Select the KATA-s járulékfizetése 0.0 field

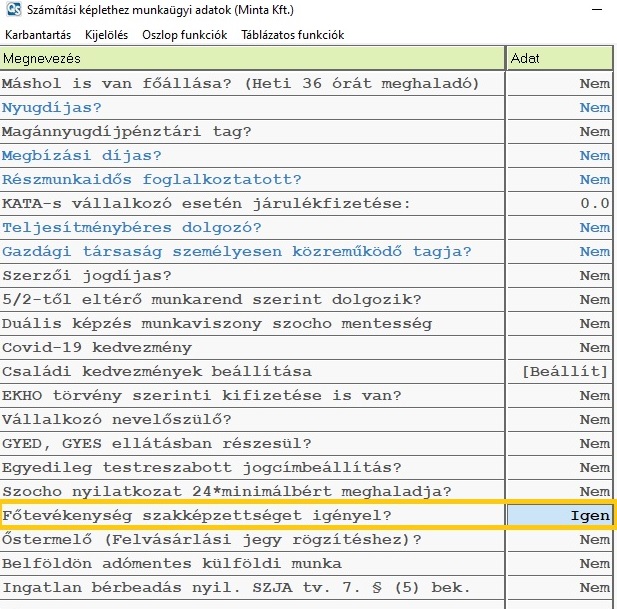pos(560,203)
